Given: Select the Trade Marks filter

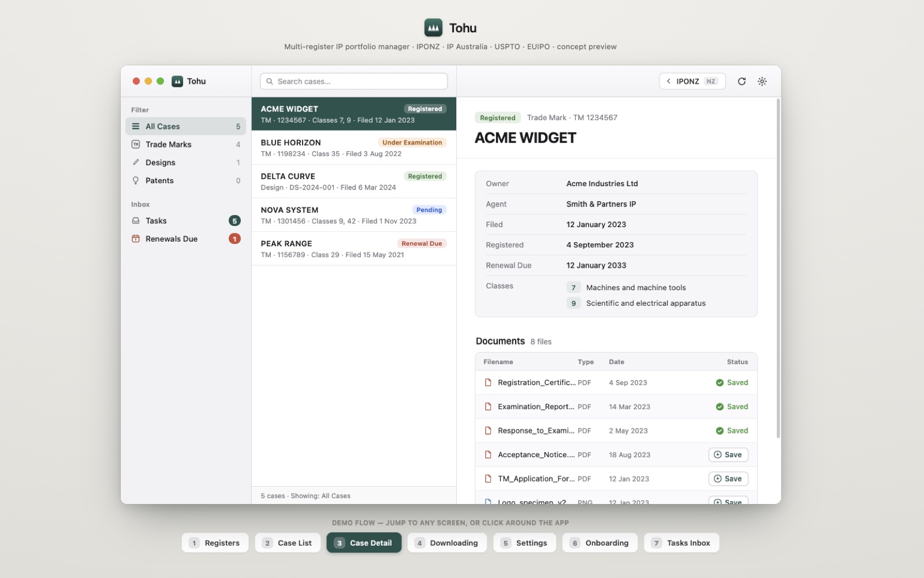Looking at the screenshot, I should point(185,144).
